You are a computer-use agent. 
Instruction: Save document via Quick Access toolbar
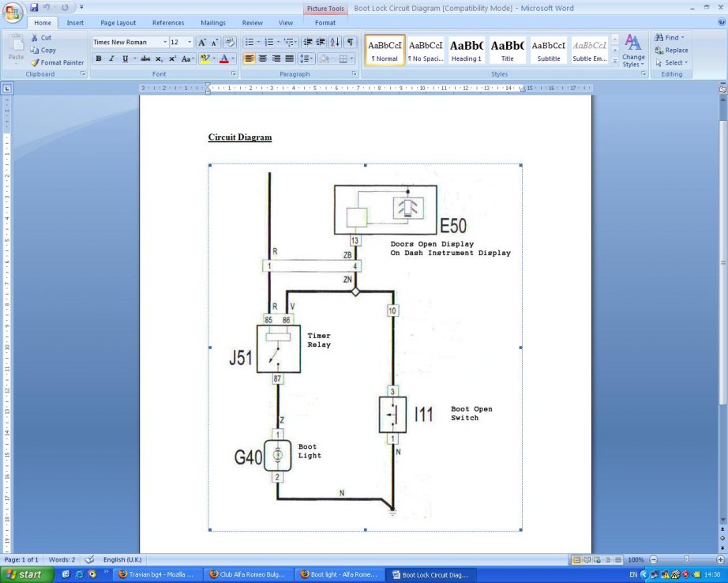coord(34,7)
